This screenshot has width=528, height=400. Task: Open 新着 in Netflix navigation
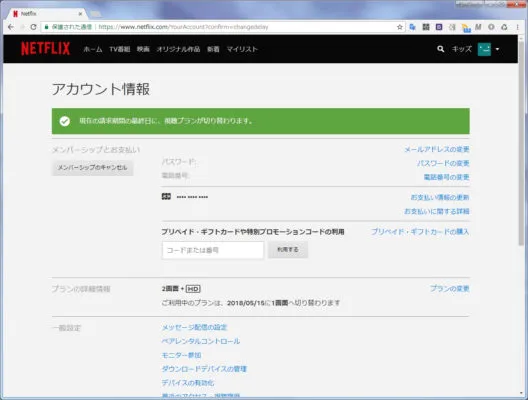(x=213, y=49)
